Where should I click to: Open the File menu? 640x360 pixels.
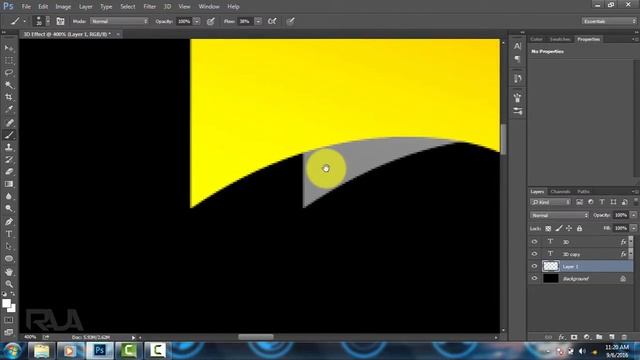point(26,7)
